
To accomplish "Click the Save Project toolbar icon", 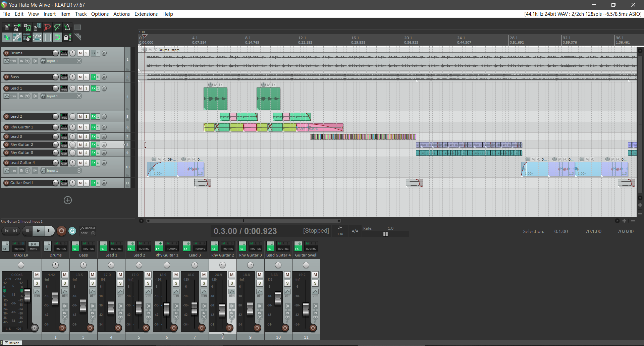I will click(x=27, y=27).
